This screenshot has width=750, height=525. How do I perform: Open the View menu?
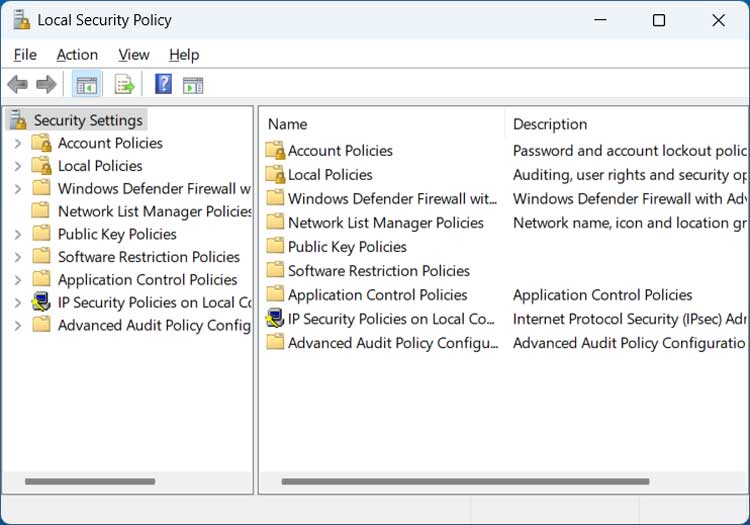click(134, 55)
